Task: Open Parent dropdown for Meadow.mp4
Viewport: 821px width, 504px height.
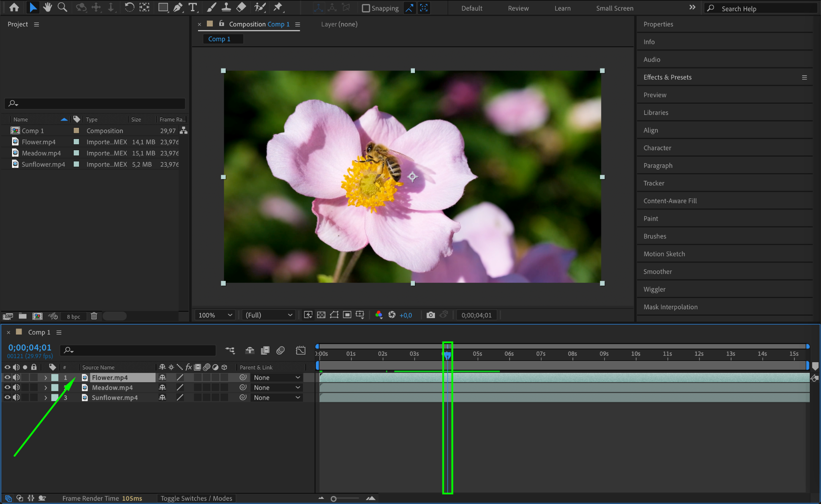Action: tap(277, 387)
